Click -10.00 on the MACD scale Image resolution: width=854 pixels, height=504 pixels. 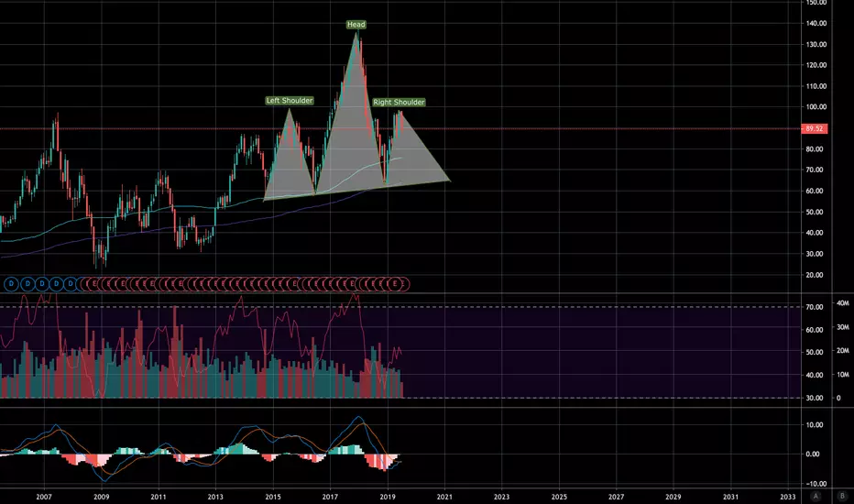click(815, 483)
